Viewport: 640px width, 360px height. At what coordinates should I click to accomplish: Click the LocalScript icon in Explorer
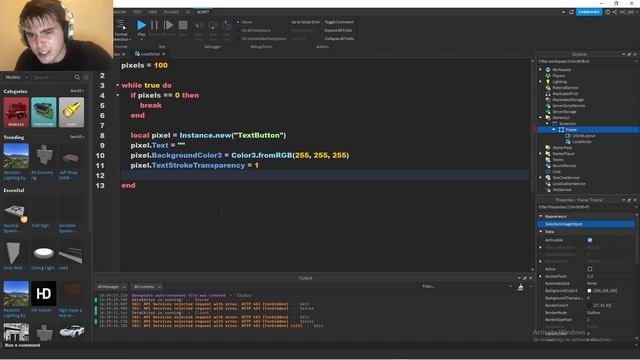[568, 142]
